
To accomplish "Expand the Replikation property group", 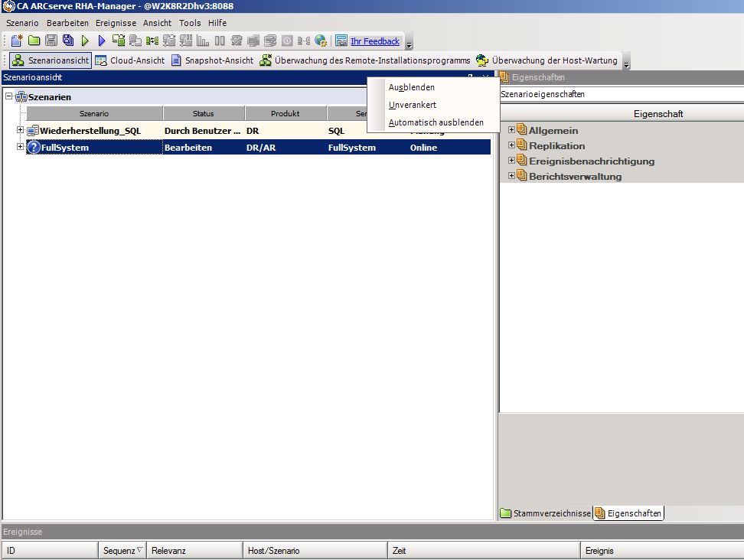I will pyautogui.click(x=511, y=145).
